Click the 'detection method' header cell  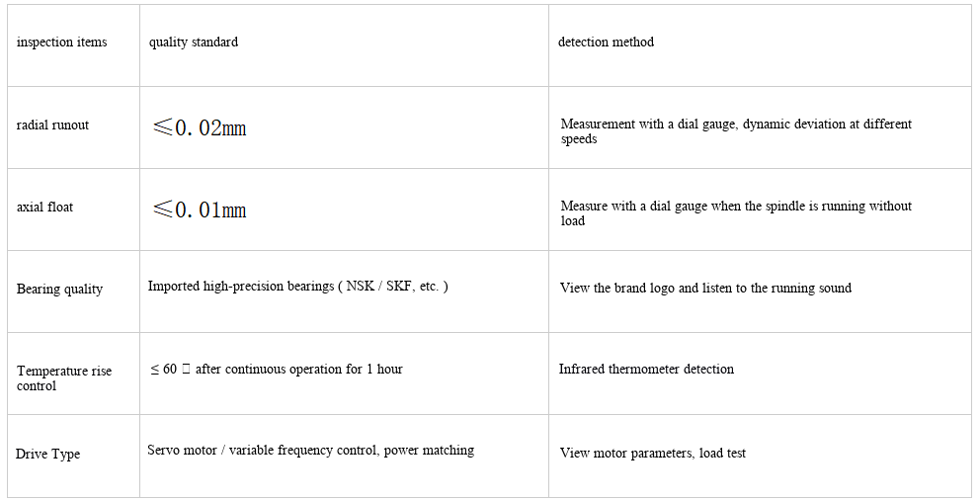(x=606, y=42)
